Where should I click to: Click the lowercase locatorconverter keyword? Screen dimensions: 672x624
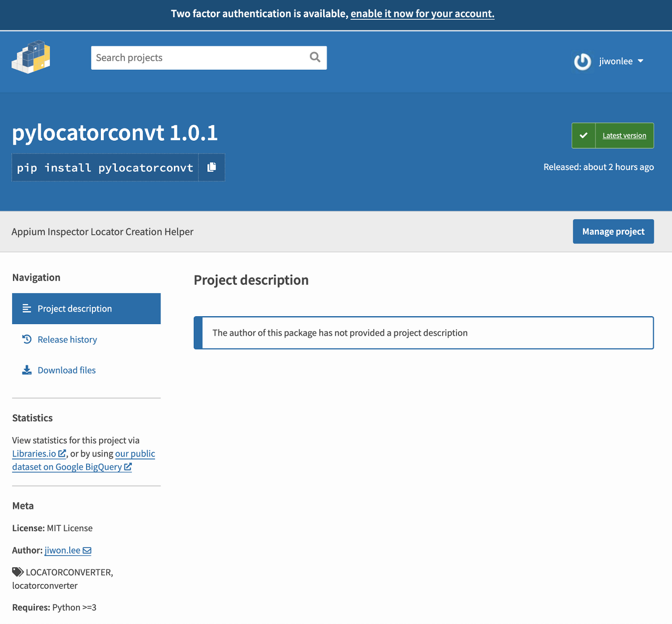(x=45, y=586)
